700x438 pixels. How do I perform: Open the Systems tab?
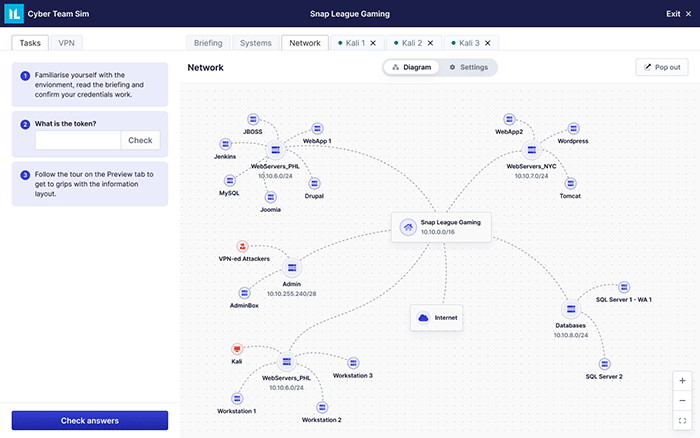tap(255, 43)
